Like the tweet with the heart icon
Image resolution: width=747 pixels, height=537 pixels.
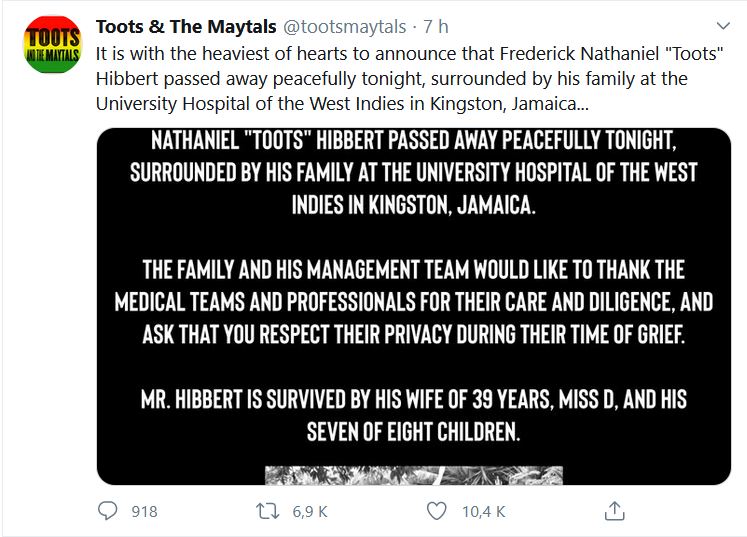[435, 511]
